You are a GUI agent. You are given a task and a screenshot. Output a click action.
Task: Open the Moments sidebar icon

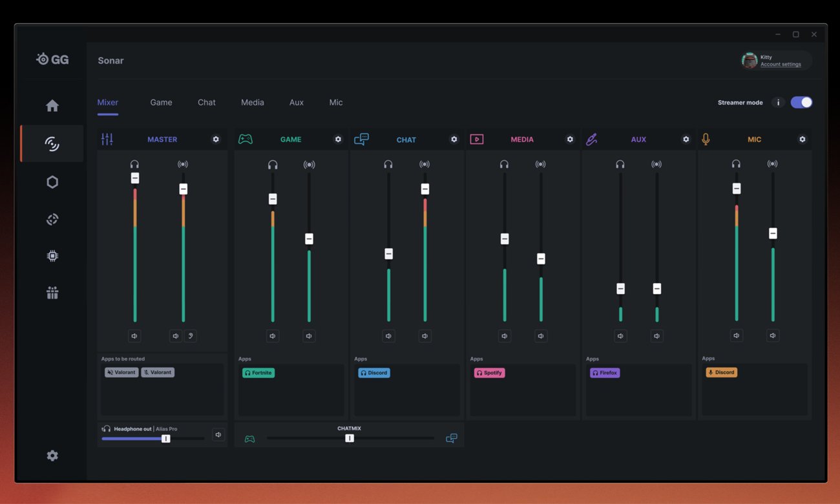coord(52,219)
